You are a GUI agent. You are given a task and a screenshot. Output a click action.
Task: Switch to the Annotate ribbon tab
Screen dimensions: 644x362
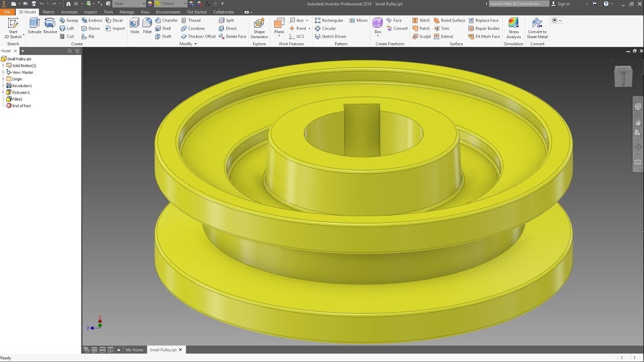point(69,12)
